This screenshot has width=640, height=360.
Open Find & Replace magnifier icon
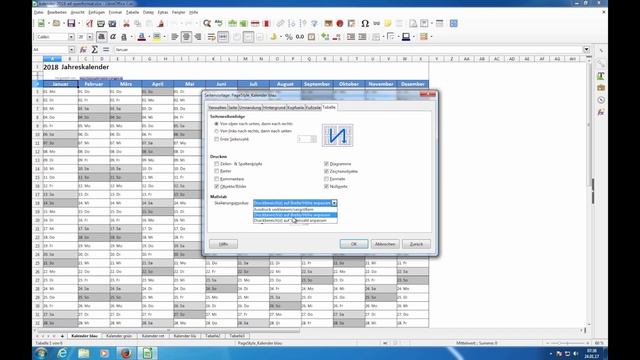[207, 23]
